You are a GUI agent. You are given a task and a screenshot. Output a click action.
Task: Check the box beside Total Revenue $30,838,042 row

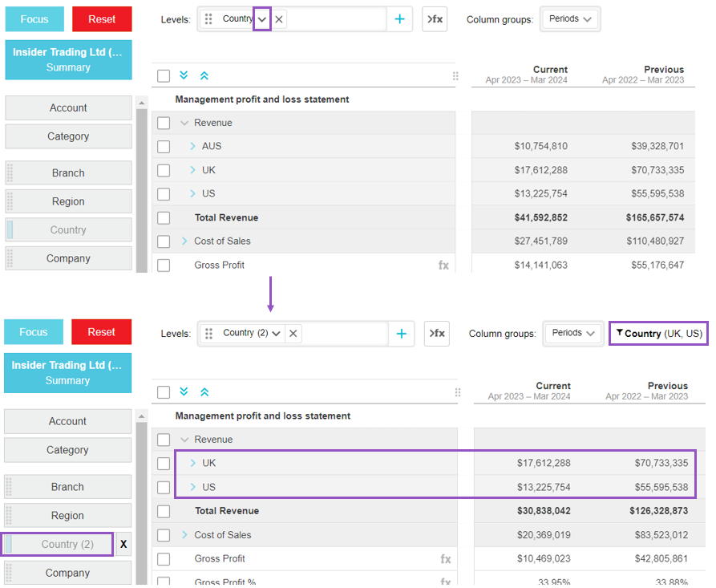164,511
